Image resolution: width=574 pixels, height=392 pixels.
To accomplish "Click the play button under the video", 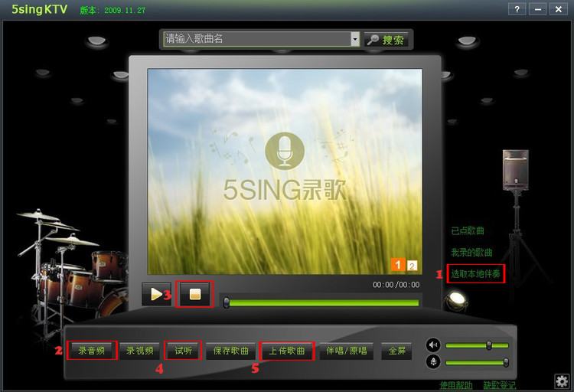I will [156, 294].
